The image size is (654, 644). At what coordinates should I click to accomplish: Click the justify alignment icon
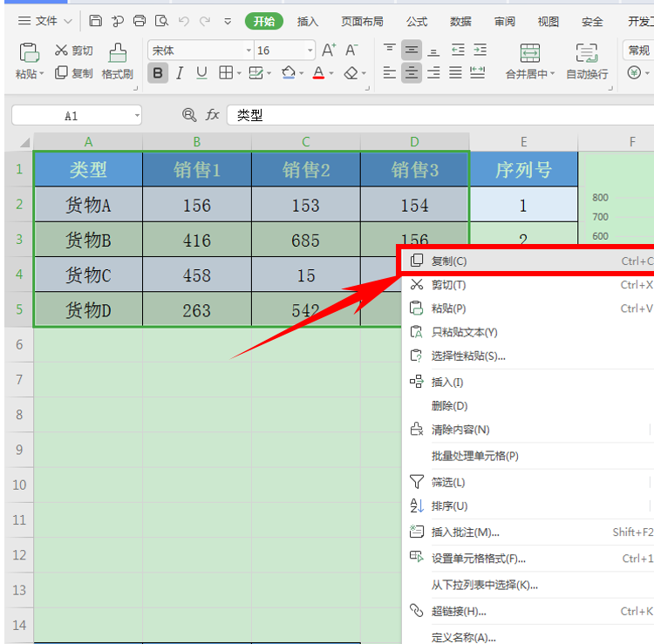pyautogui.click(x=455, y=73)
